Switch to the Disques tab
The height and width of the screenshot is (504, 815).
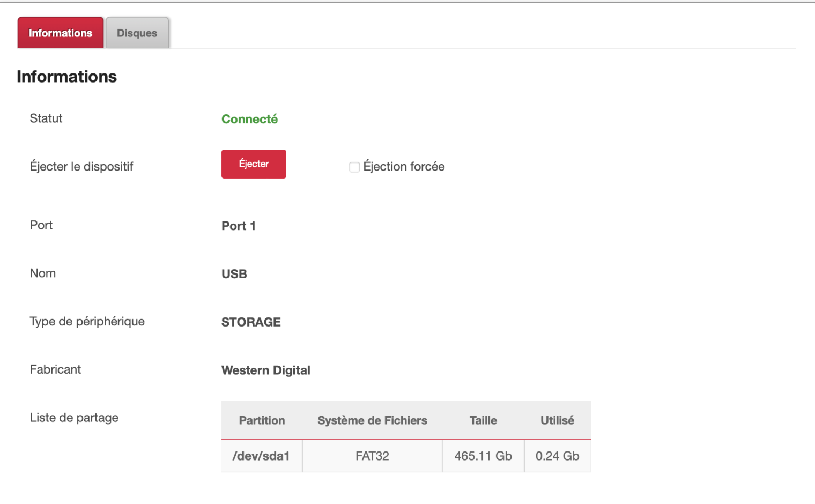point(137,33)
